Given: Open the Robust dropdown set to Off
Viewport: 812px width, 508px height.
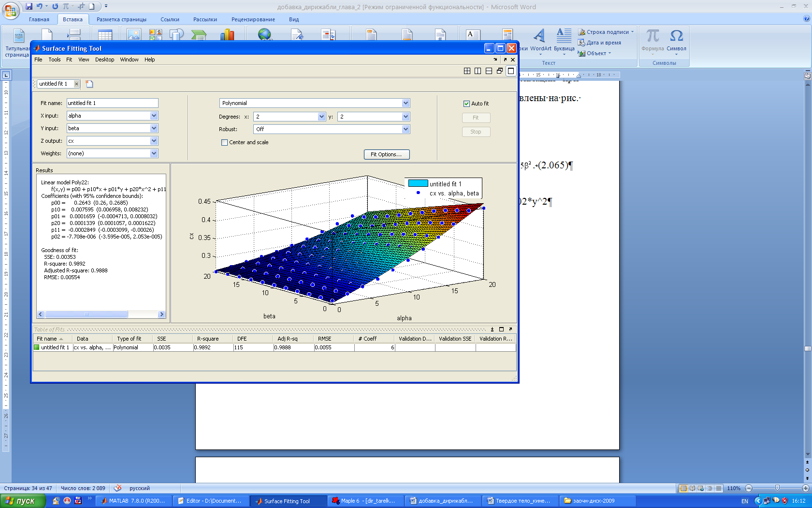Looking at the screenshot, I should [406, 129].
